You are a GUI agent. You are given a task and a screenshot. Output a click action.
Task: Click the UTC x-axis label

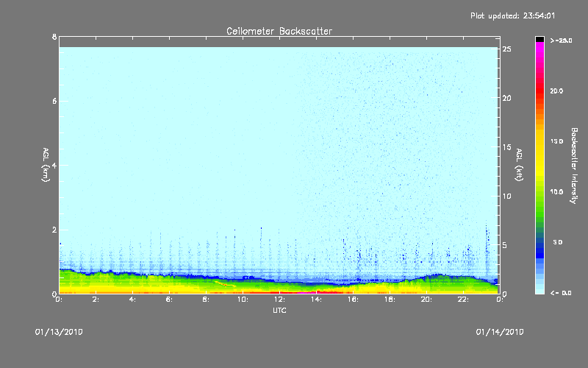point(279,310)
